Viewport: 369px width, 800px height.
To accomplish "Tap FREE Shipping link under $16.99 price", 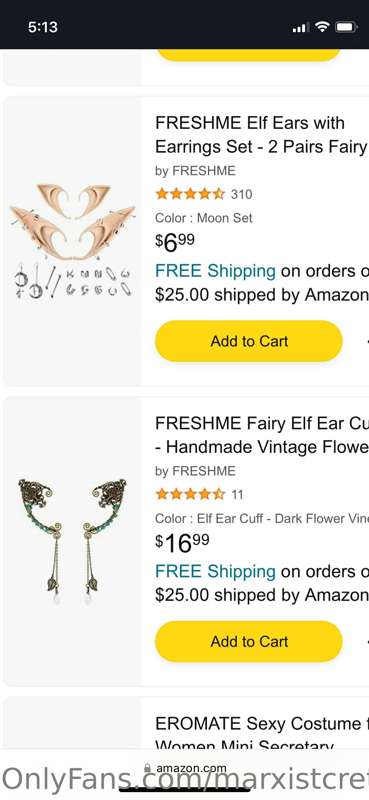I will [x=215, y=571].
